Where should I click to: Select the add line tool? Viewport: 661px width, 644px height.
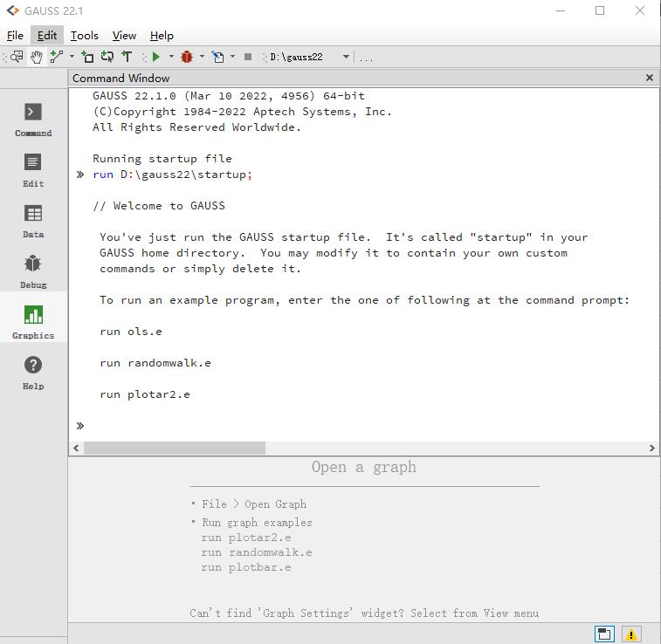pyautogui.click(x=56, y=57)
